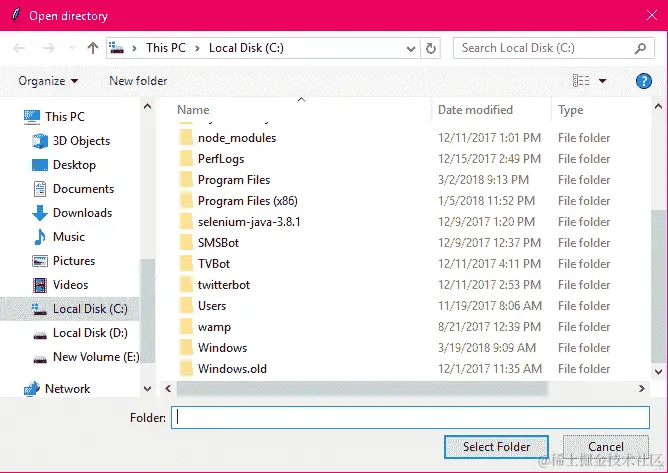Confirm with the Select Folder button
The width and height of the screenshot is (668, 473).
click(x=496, y=447)
